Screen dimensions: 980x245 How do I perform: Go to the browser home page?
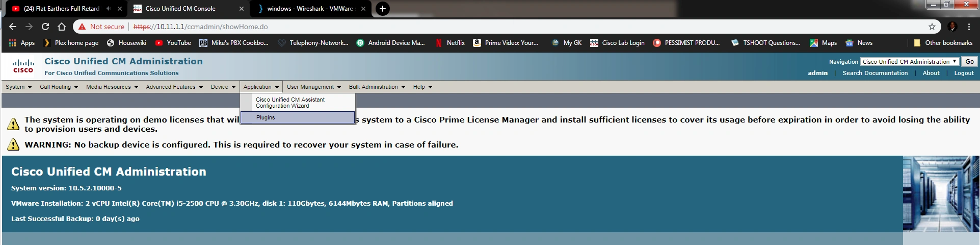click(x=62, y=27)
